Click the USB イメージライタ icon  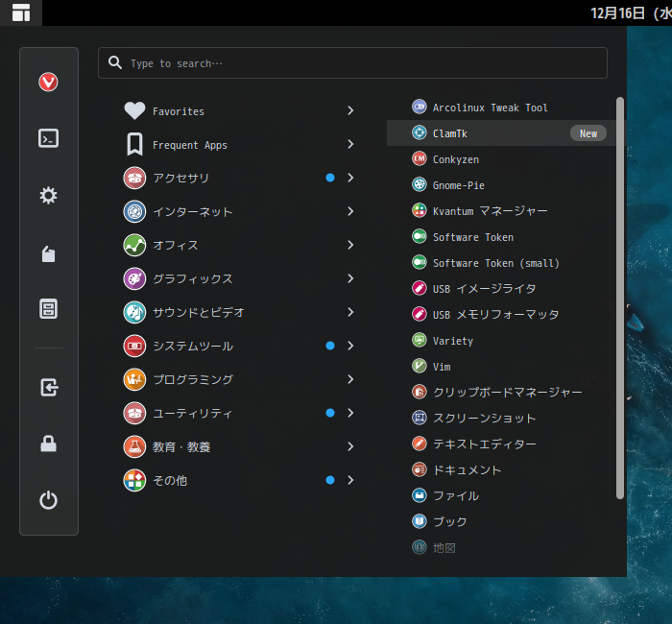(x=420, y=288)
